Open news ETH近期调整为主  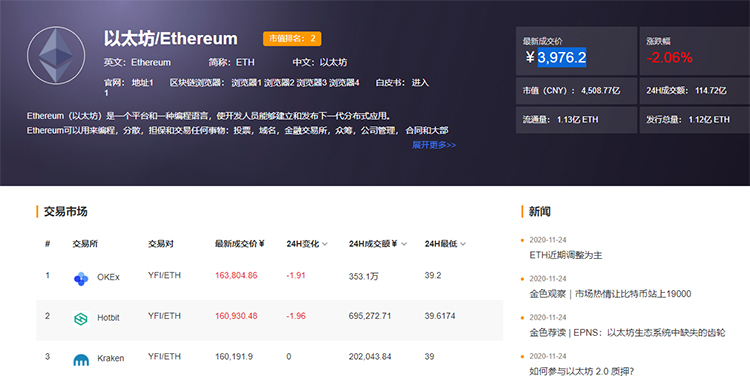(x=565, y=256)
